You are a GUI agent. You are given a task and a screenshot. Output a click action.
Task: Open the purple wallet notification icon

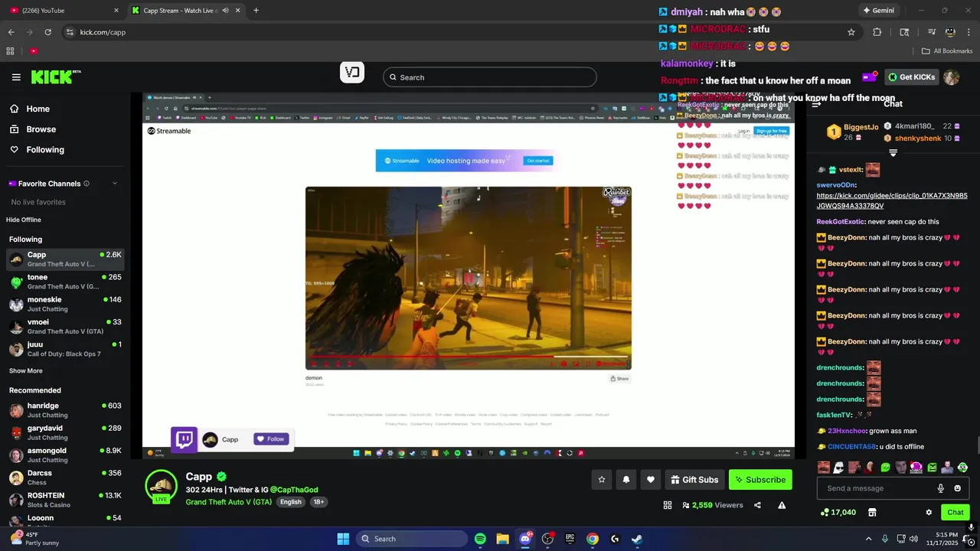click(x=869, y=77)
